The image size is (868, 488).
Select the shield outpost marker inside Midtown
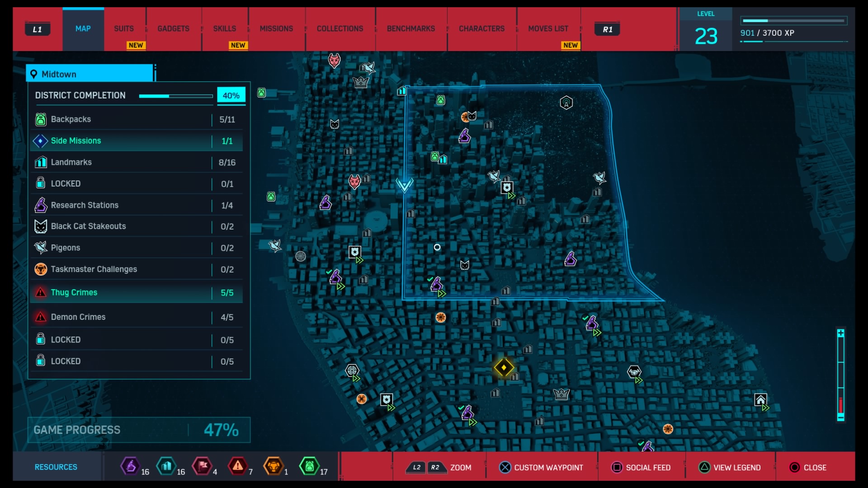point(507,188)
